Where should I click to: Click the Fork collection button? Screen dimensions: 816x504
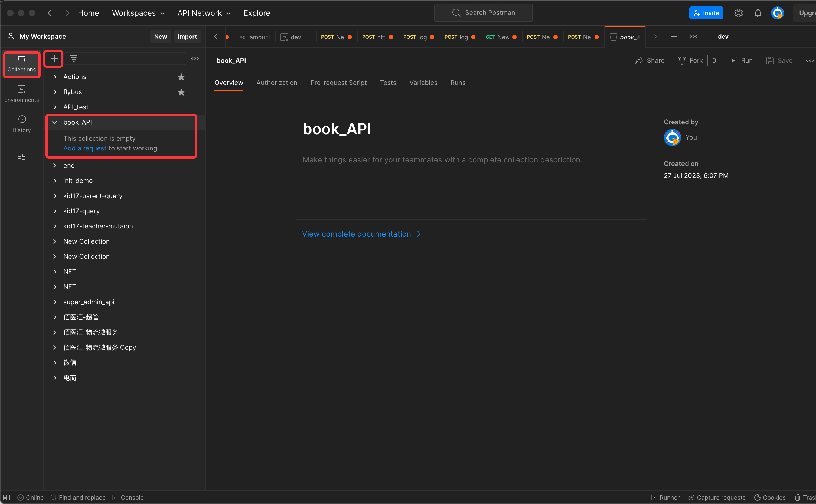pos(690,60)
